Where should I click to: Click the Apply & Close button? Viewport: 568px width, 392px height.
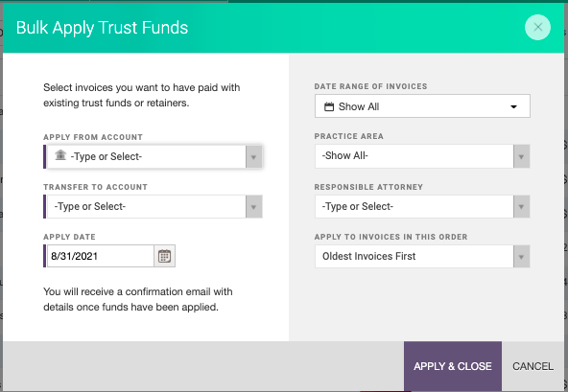point(453,366)
